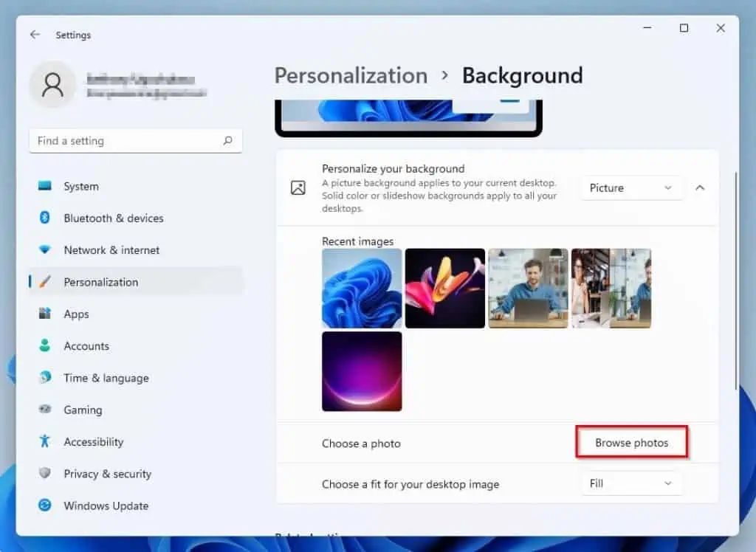Open Bluetooth & devices via its icon
The width and height of the screenshot is (756, 552).
[x=45, y=218]
